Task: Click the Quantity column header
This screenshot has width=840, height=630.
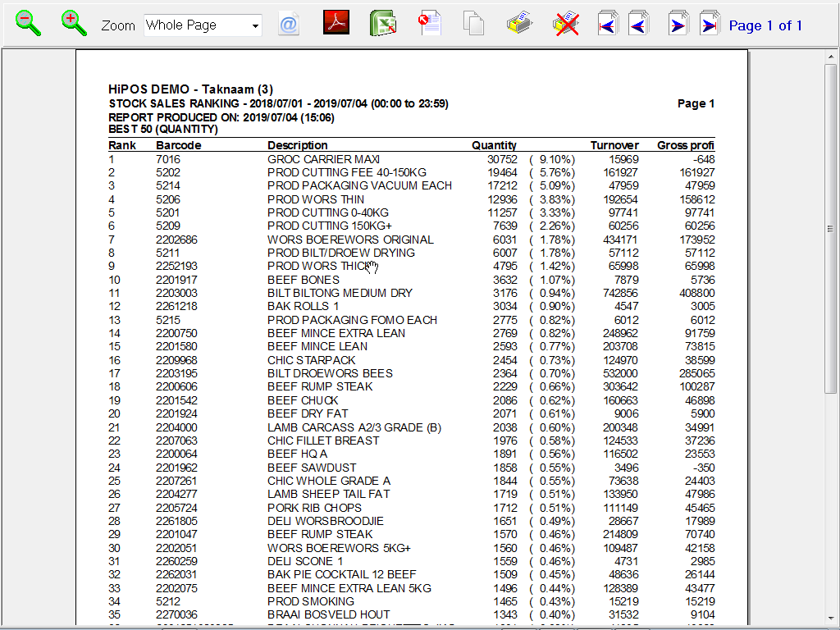Action: (494, 145)
